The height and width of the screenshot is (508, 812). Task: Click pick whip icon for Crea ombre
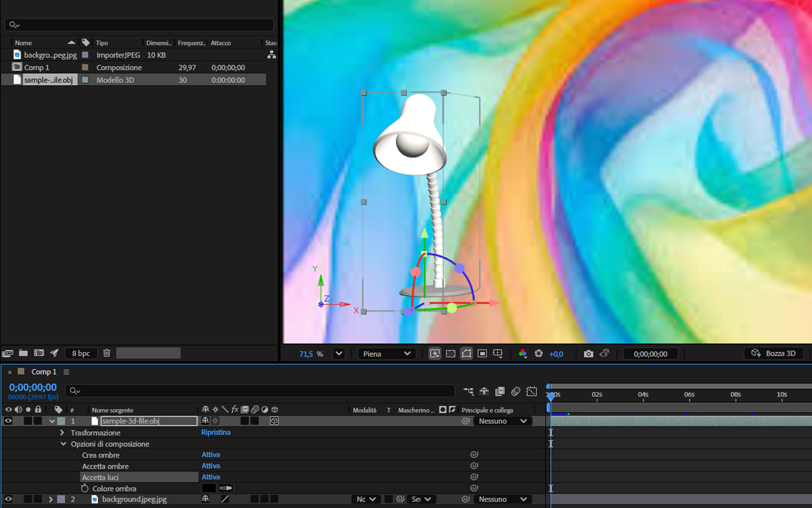tap(474, 454)
